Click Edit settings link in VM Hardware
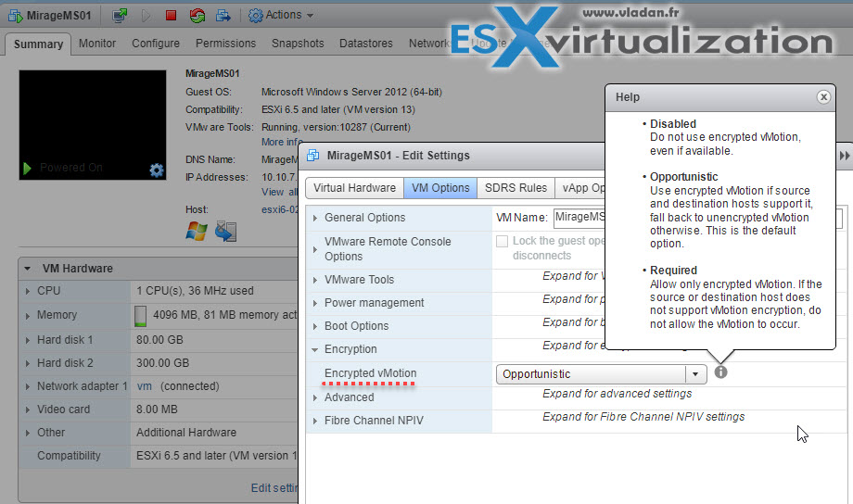Image resolution: width=853 pixels, height=504 pixels. point(274,487)
